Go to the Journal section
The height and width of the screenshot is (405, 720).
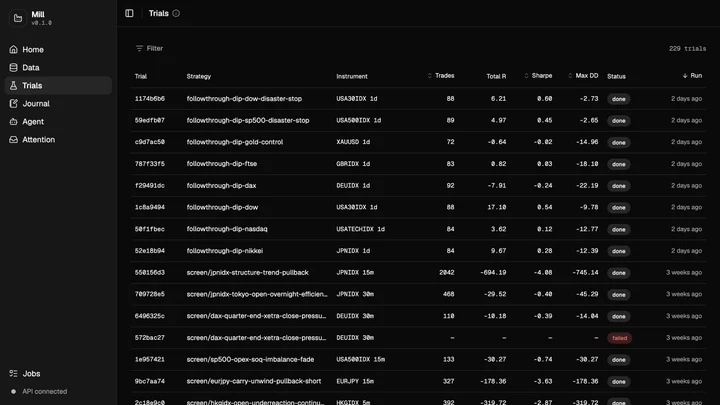click(58, 103)
